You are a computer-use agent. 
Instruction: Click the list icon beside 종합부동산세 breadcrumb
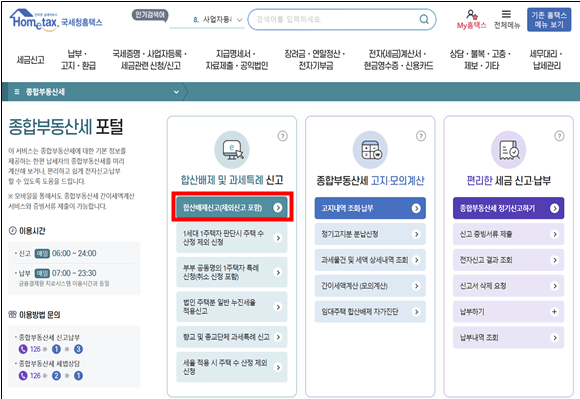[x=17, y=92]
